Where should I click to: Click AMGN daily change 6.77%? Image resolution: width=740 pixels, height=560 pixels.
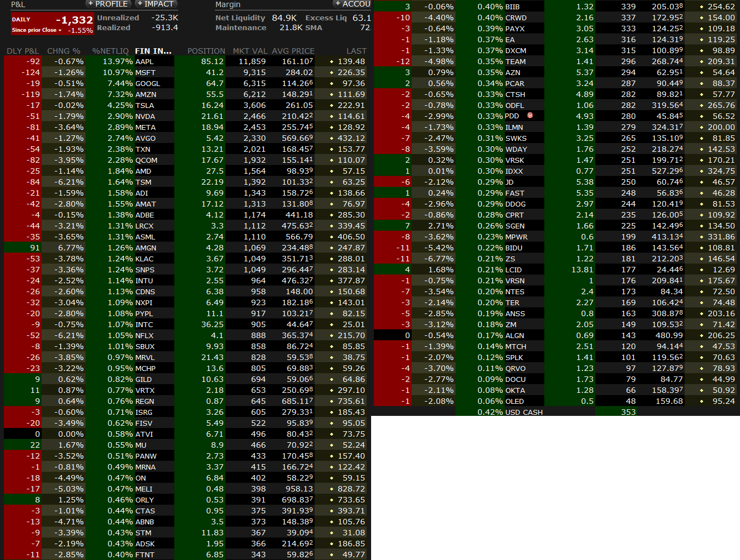71,248
